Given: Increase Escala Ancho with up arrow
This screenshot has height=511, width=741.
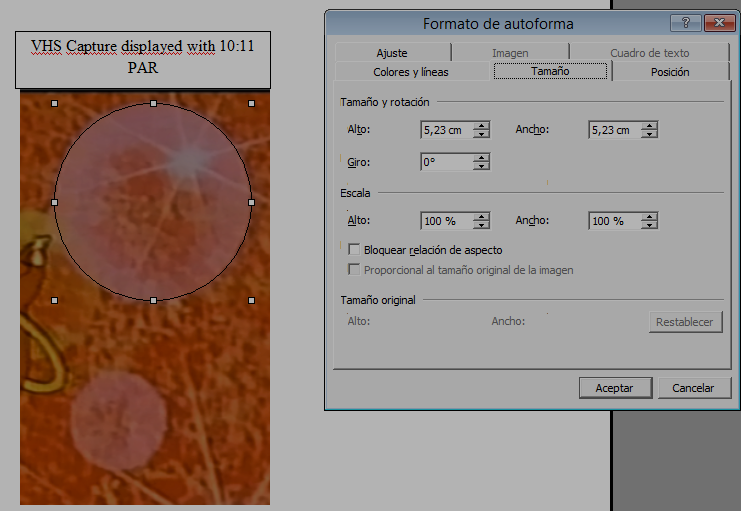Looking at the screenshot, I should pyautogui.click(x=650, y=217).
